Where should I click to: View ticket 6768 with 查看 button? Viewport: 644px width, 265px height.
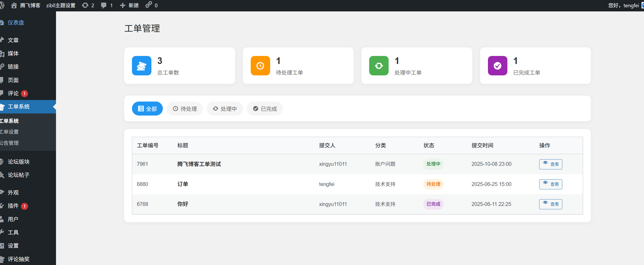point(551,204)
